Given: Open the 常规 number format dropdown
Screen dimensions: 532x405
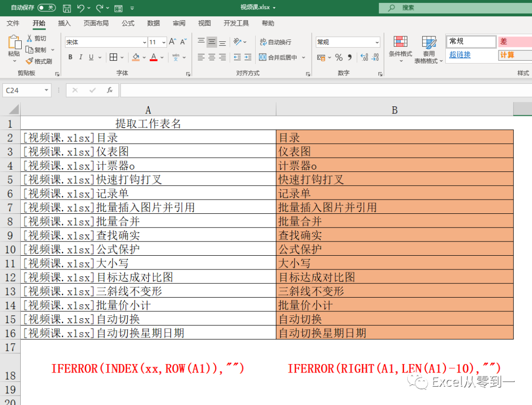Looking at the screenshot, I should click(377, 42).
